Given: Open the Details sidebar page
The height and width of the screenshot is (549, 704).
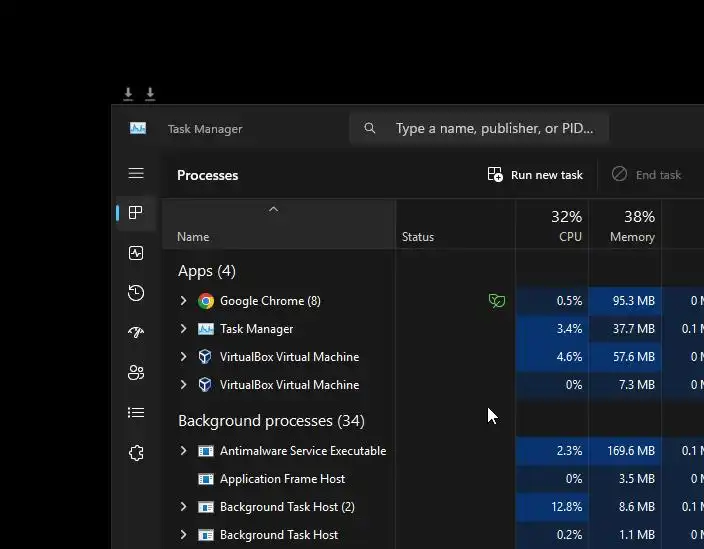Looking at the screenshot, I should click(x=136, y=412).
